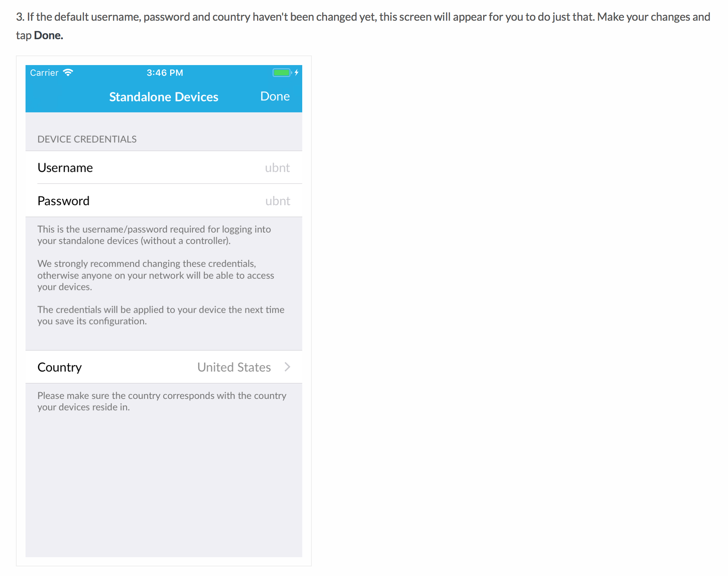Click the Username input field value
Image resolution: width=728 pixels, height=576 pixels.
(277, 168)
